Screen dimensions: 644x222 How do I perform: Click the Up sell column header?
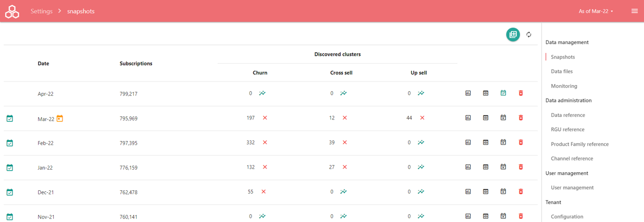419,73
